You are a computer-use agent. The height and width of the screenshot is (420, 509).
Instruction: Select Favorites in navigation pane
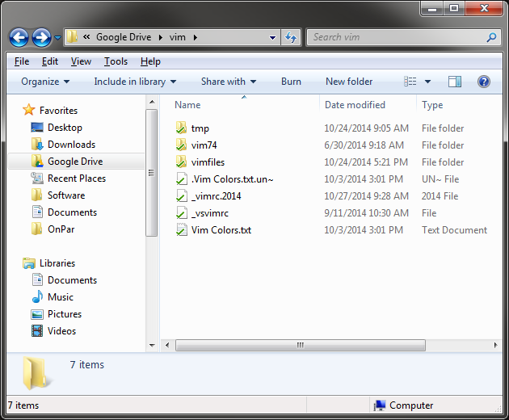coord(58,111)
